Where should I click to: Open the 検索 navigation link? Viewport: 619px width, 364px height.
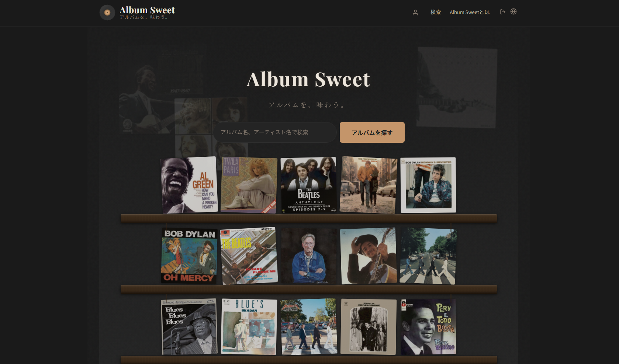point(435,12)
